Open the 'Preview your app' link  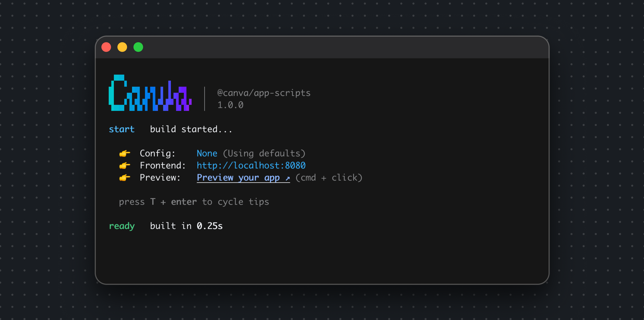coord(243,178)
